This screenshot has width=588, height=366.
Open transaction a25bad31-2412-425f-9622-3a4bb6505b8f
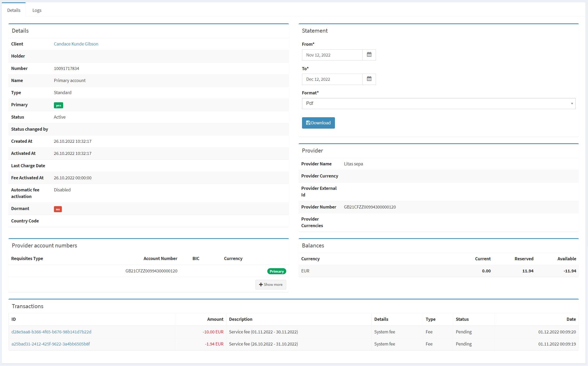click(51, 344)
